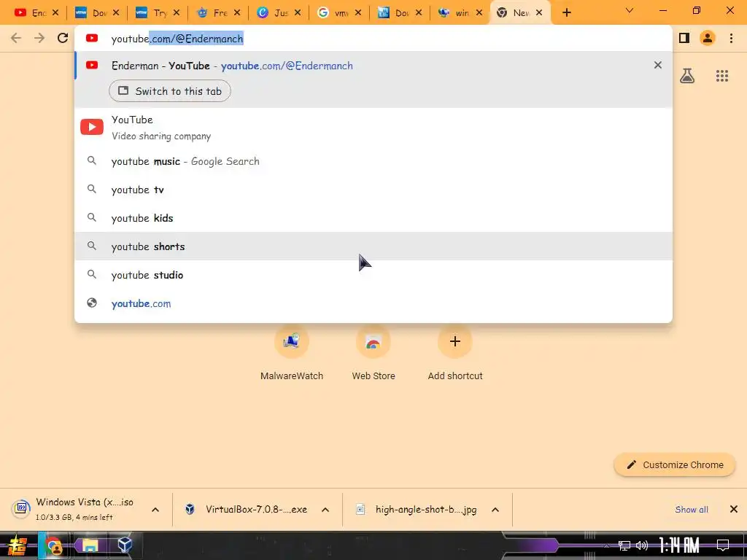Open the Chrome Labs flask icon
747x560 pixels.
(687, 76)
